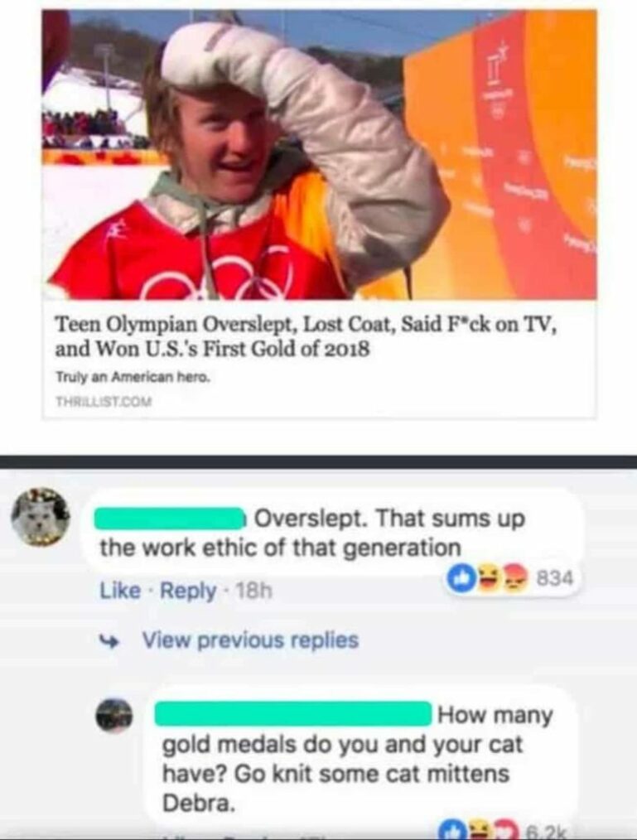Expand View previous replies
The width and height of the screenshot is (637, 840).
tap(250, 640)
